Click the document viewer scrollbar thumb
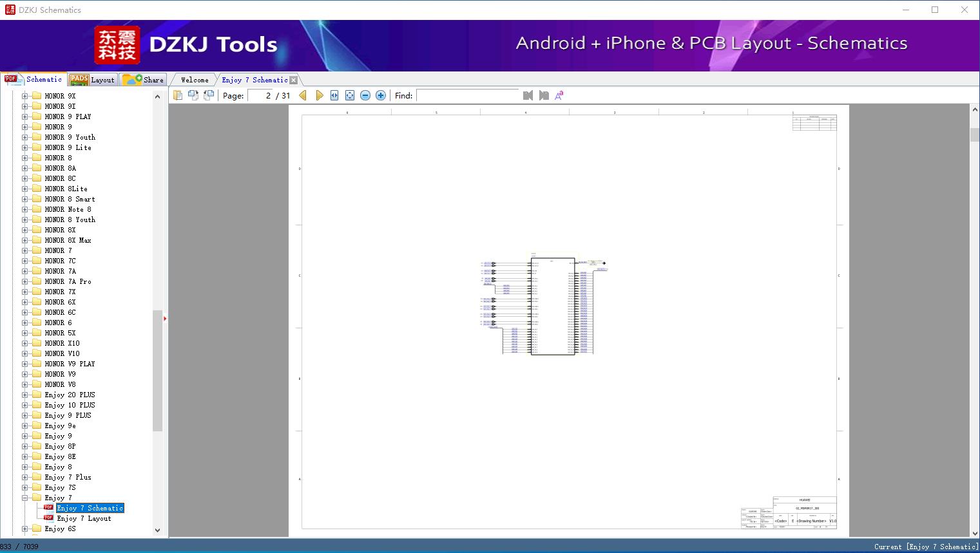980x553 pixels. point(975,135)
